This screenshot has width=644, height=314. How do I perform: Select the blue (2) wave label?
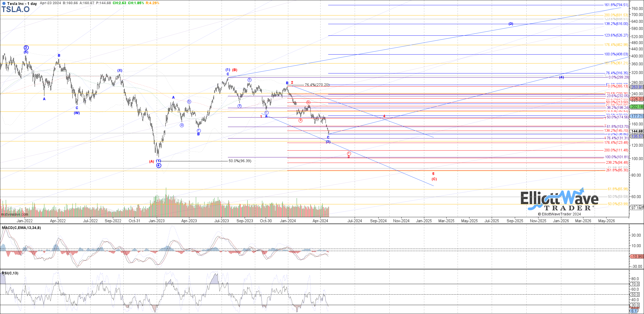tap(328, 142)
